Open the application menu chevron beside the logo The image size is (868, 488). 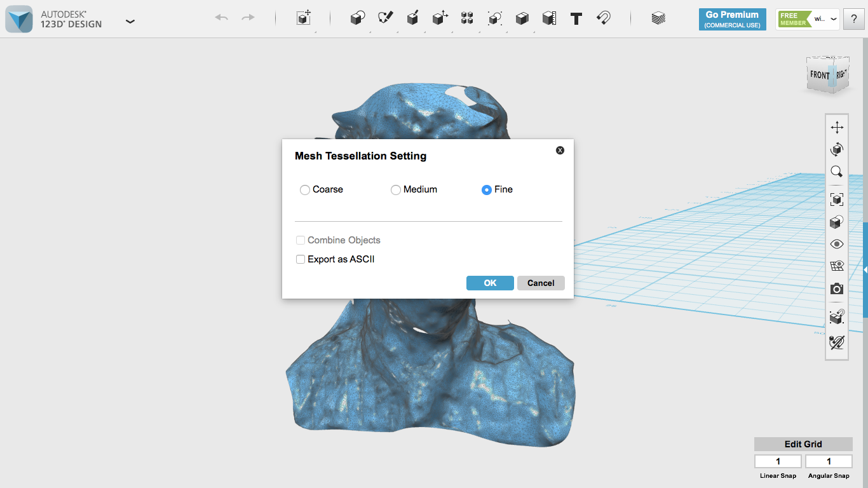click(x=130, y=21)
